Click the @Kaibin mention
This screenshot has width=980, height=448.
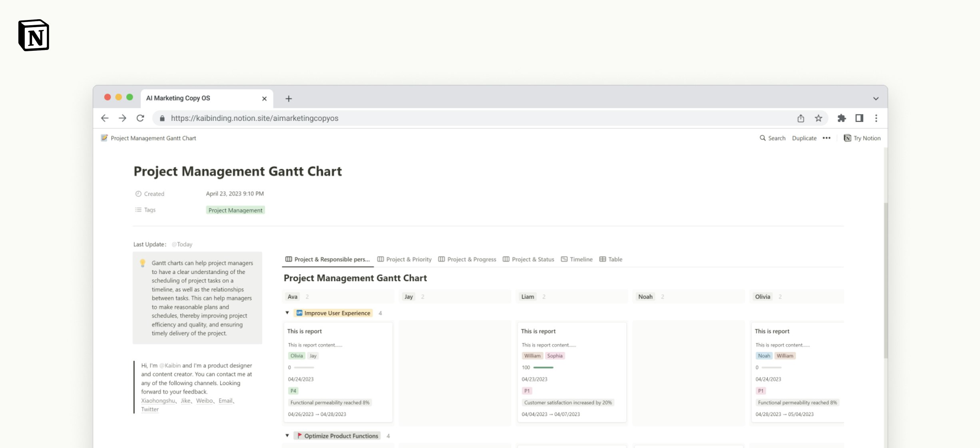point(170,365)
